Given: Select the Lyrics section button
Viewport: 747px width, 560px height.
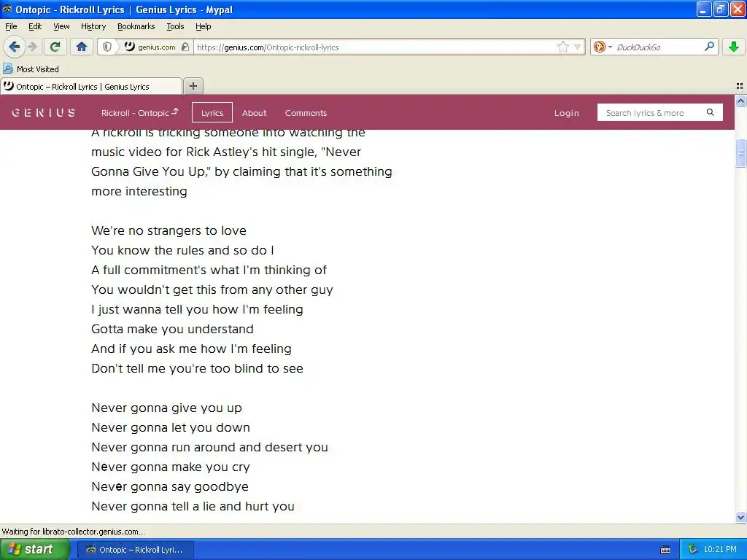Looking at the screenshot, I should (x=212, y=113).
